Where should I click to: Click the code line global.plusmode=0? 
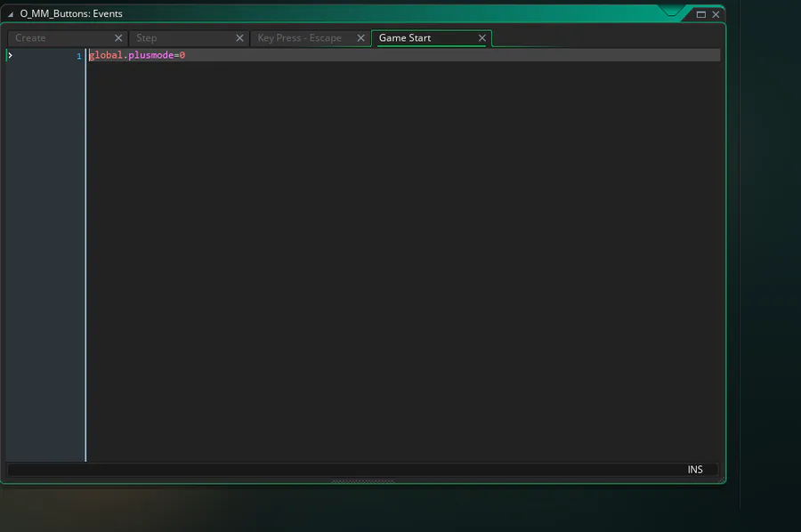tap(137, 55)
